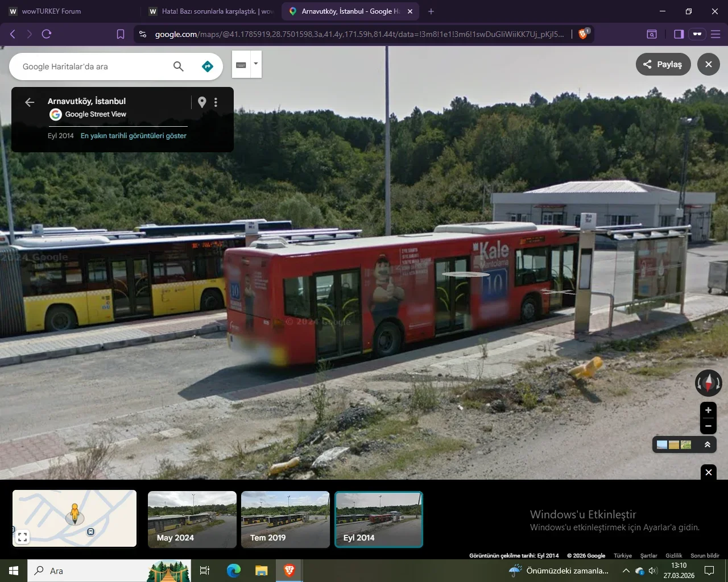Screen dimensions: 728x582
Task: Open directions with the blue arrow icon
Action: 208,66
